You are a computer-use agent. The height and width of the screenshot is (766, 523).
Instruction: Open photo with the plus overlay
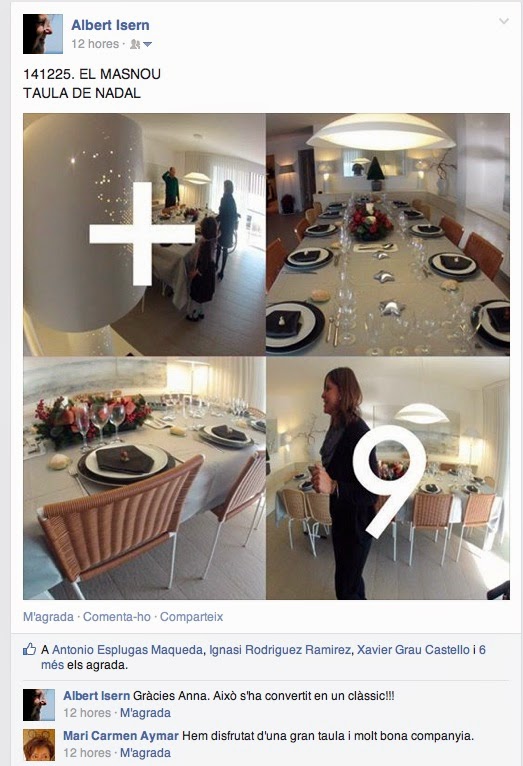[x=144, y=234]
